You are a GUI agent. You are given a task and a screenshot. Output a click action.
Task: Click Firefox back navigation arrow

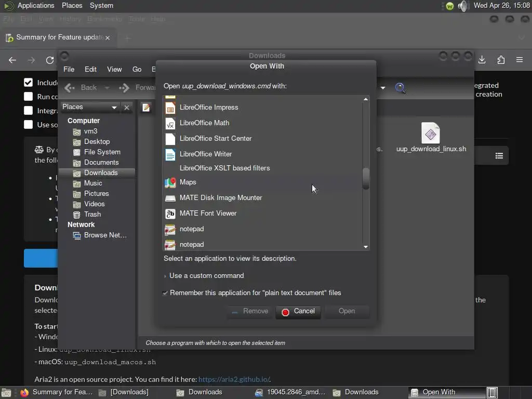[12, 60]
